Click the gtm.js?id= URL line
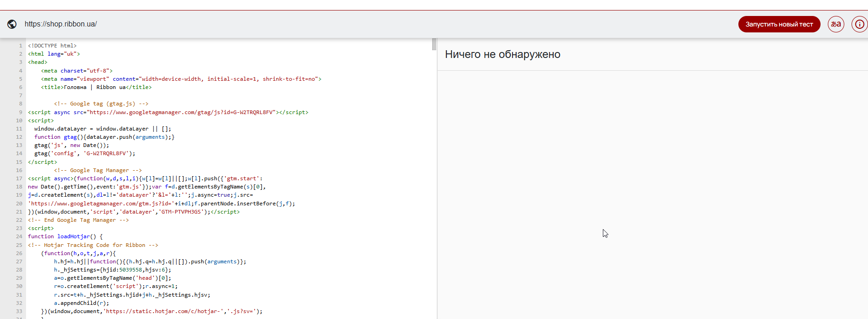Image resolution: width=868 pixels, height=319 pixels. coord(162,204)
